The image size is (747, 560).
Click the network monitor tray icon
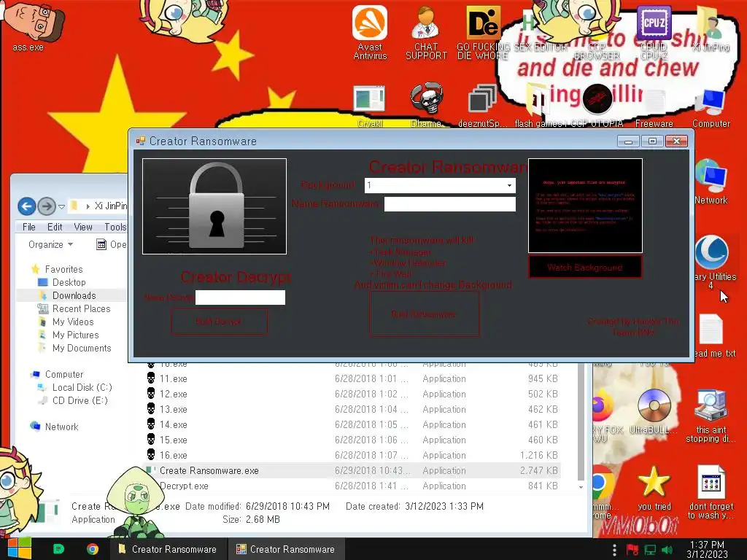pos(650,550)
